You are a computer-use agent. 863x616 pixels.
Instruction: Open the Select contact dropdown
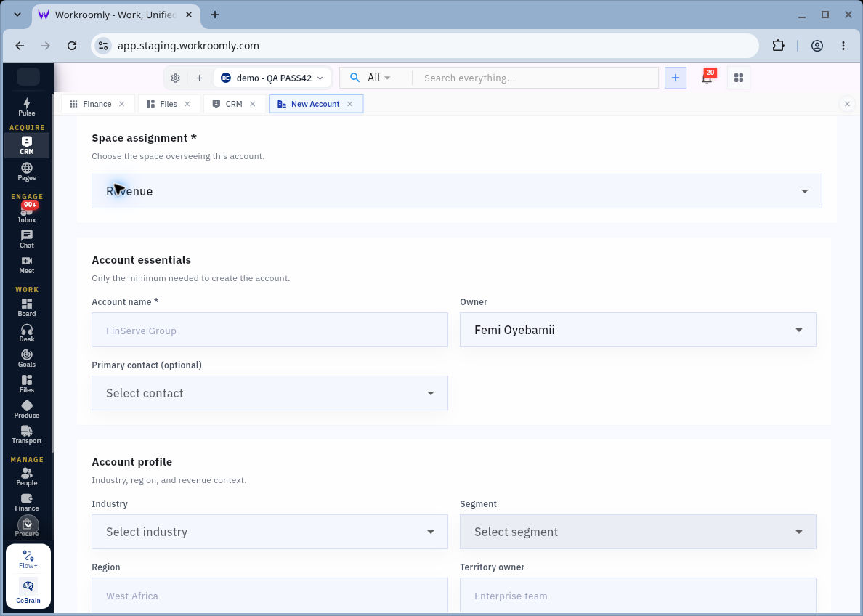pos(270,393)
